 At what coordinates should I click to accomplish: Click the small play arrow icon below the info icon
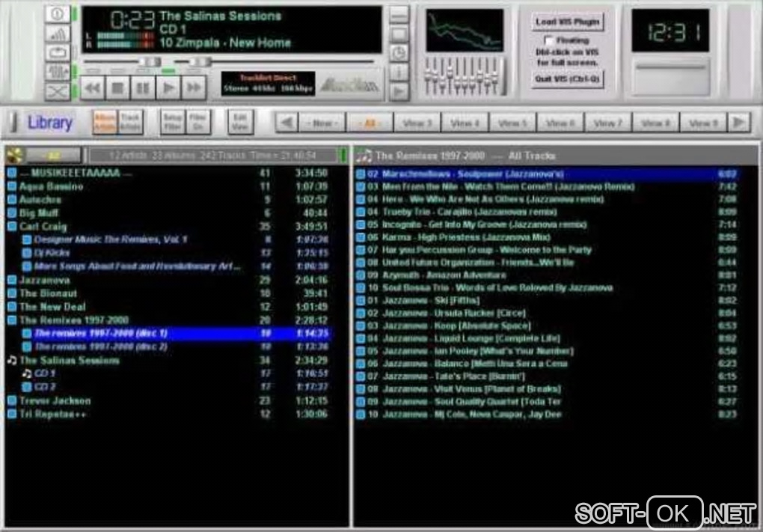coord(399,91)
